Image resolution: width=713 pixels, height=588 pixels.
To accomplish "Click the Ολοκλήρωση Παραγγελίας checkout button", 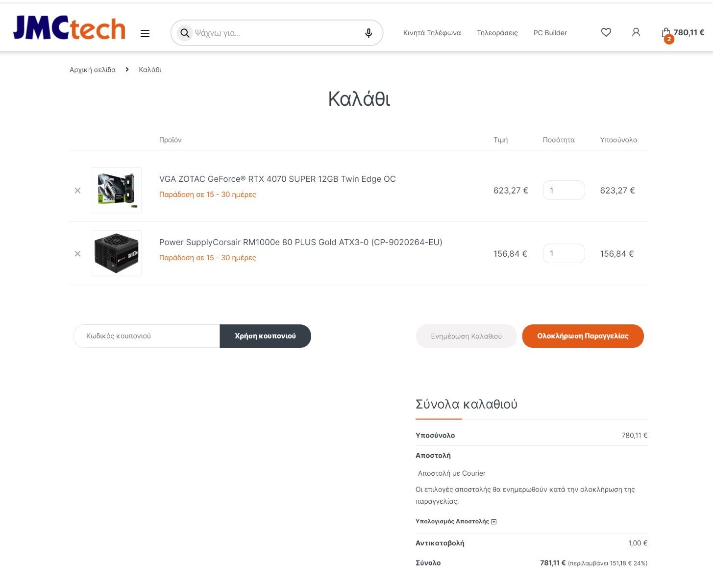I will 583,336.
